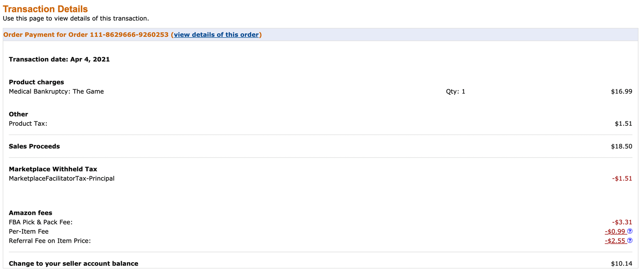Select the -$3.31 FBA fee amount

click(x=622, y=222)
